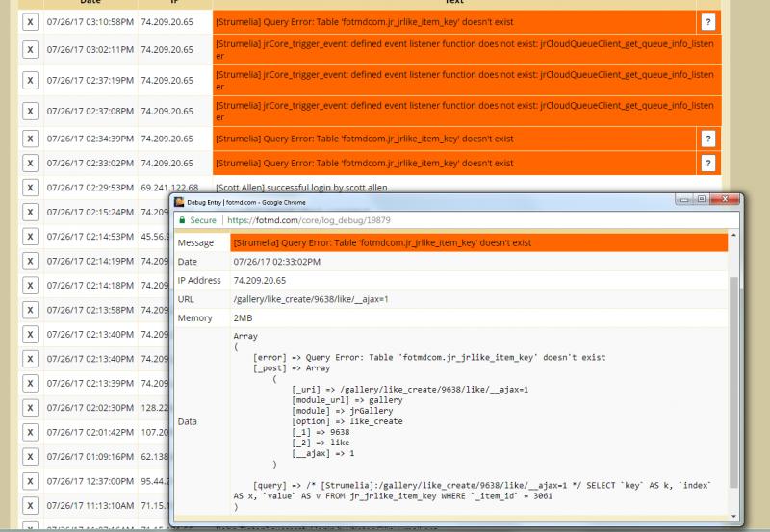Remove the 02:02:30PM log entry
The height and width of the screenshot is (532, 770).
tap(30, 408)
